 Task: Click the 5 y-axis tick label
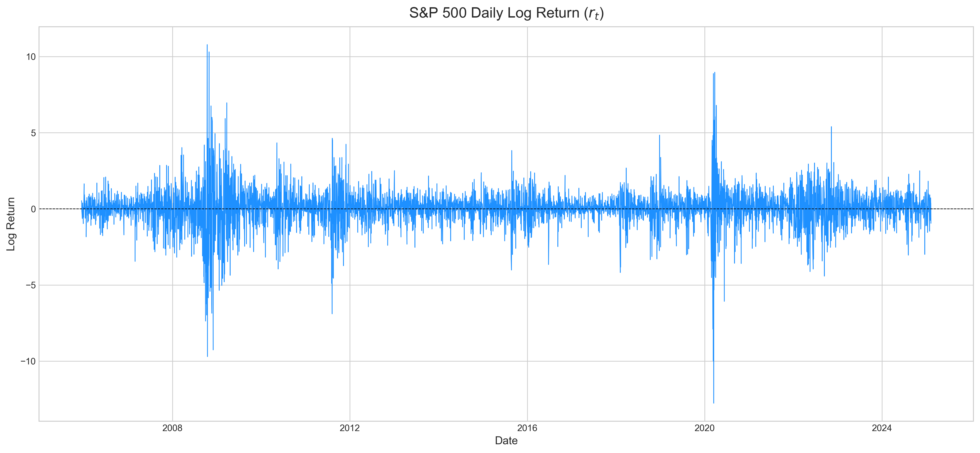coord(33,133)
